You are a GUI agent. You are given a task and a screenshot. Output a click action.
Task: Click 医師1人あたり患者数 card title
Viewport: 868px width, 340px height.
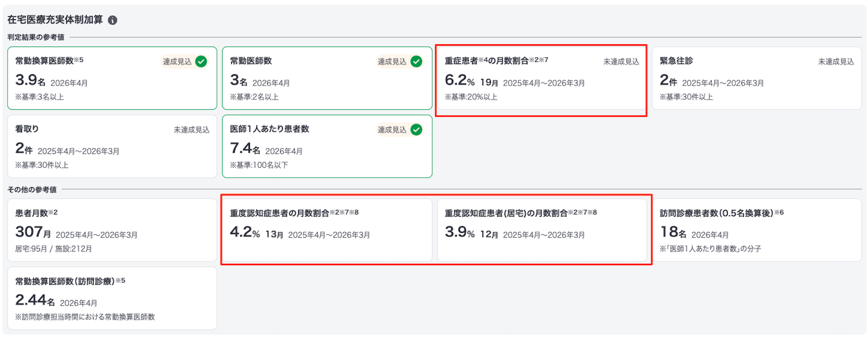click(x=269, y=129)
